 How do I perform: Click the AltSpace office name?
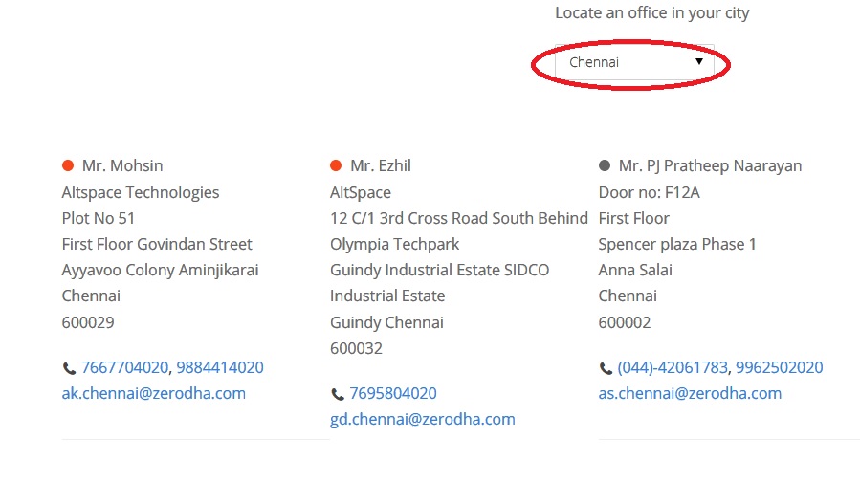[361, 192]
